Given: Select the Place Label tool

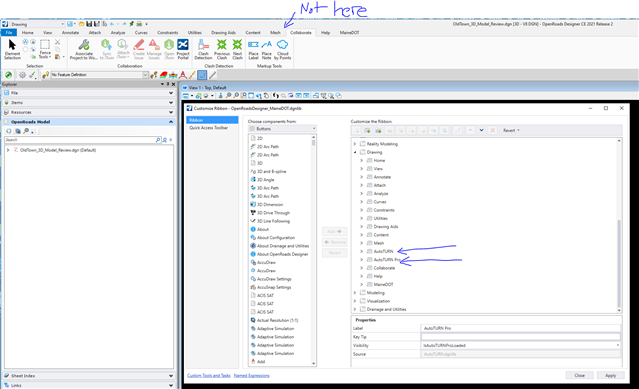Looking at the screenshot, I should click(x=253, y=49).
